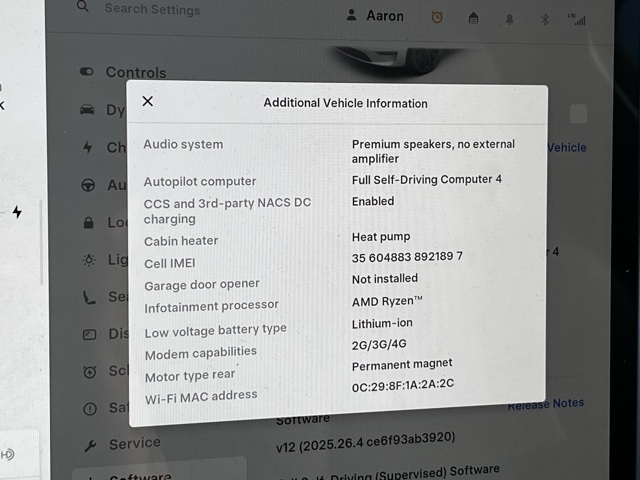Open the Release Notes link
This screenshot has width=640, height=480.
(x=546, y=404)
